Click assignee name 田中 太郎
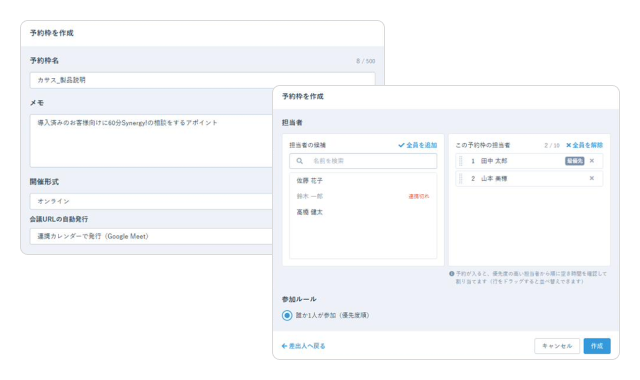The width and height of the screenshot is (640, 380). tap(494, 161)
